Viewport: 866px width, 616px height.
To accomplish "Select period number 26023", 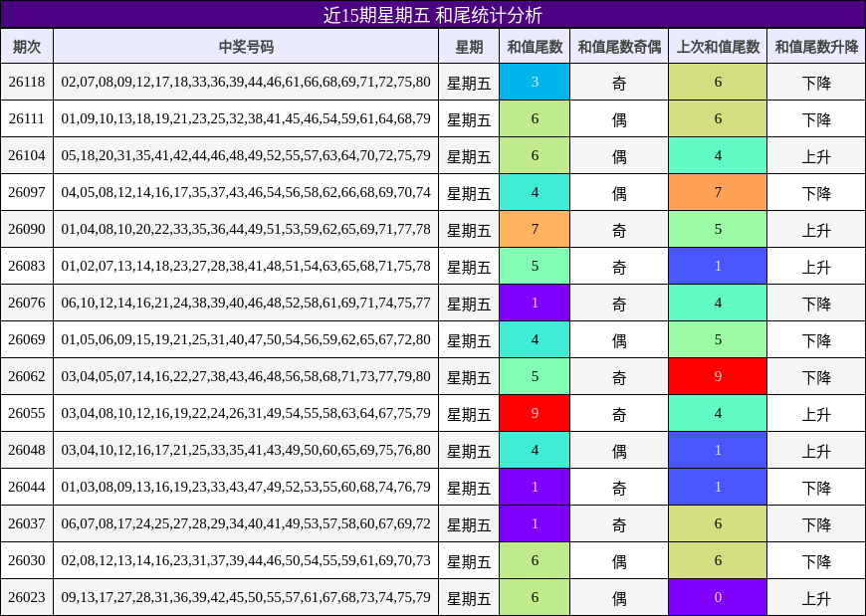I will click(27, 597).
